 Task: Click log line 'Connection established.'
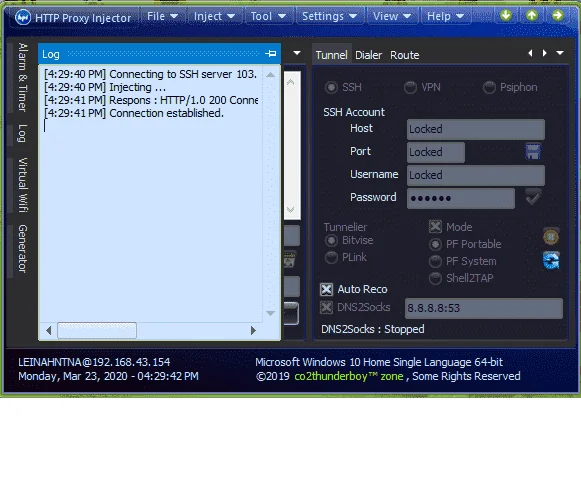click(134, 113)
